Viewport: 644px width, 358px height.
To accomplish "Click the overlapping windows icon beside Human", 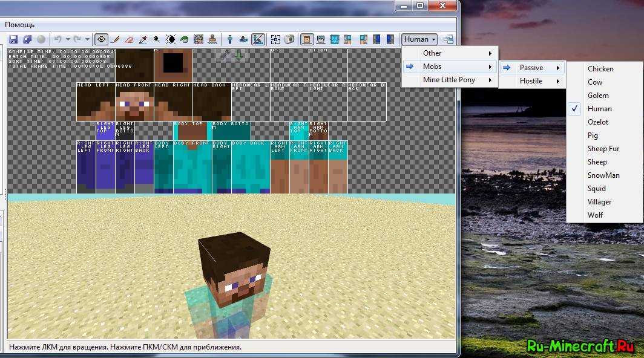I will pyautogui.click(x=448, y=39).
